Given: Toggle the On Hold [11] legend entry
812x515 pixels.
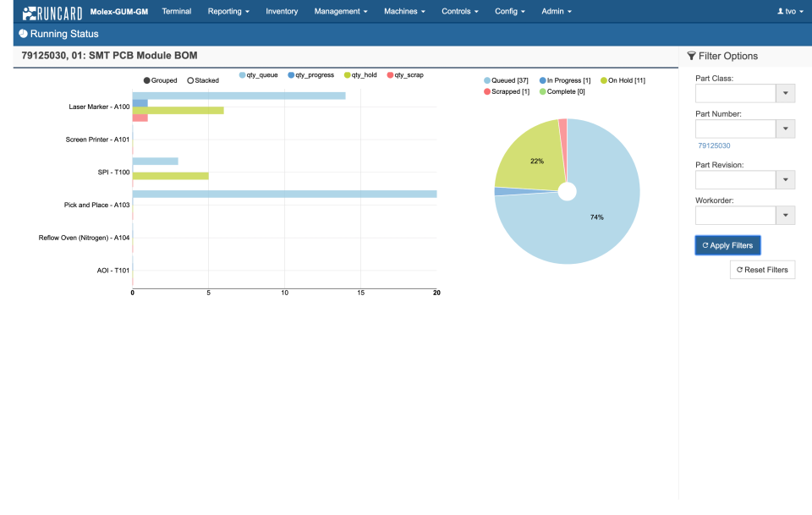Looking at the screenshot, I should pos(603,80).
